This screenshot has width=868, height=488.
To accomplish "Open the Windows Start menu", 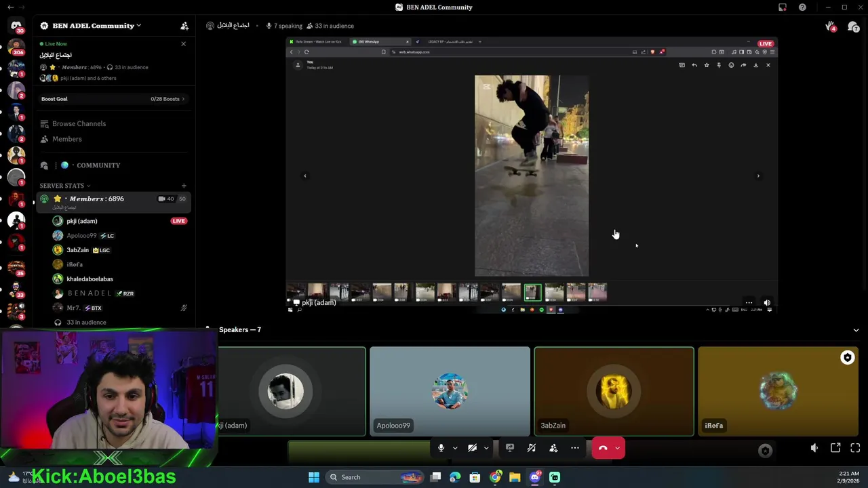I will (x=314, y=477).
